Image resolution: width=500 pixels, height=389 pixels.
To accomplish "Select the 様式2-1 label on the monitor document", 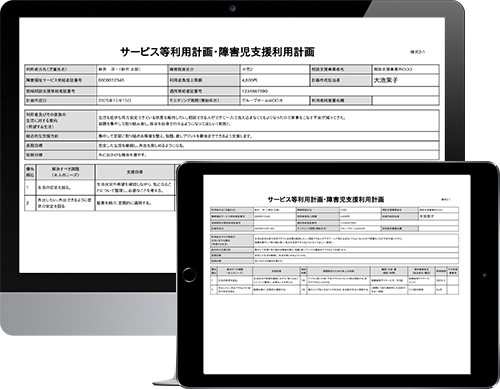I will [417, 52].
